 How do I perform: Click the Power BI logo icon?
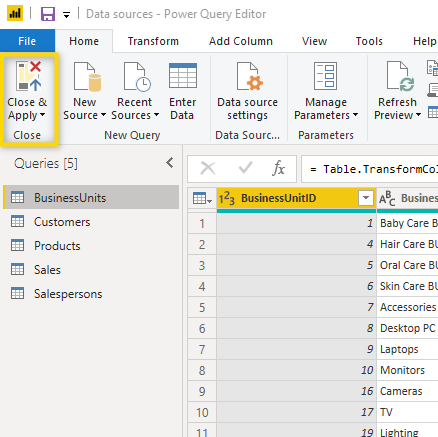15,13
